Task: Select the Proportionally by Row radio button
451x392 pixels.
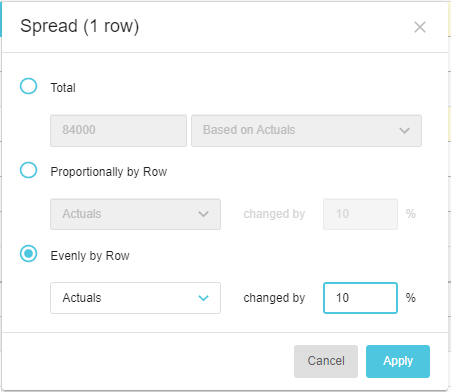Action: point(28,170)
